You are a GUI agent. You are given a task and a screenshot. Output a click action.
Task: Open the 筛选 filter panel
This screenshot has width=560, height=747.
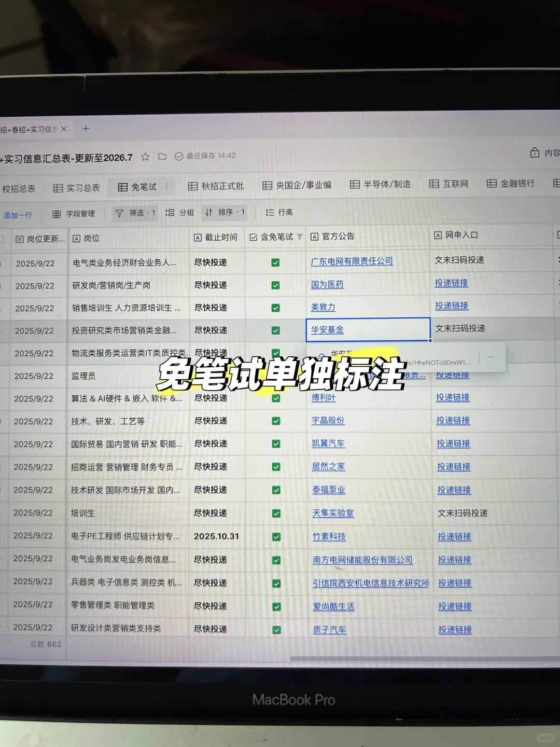pos(135,213)
